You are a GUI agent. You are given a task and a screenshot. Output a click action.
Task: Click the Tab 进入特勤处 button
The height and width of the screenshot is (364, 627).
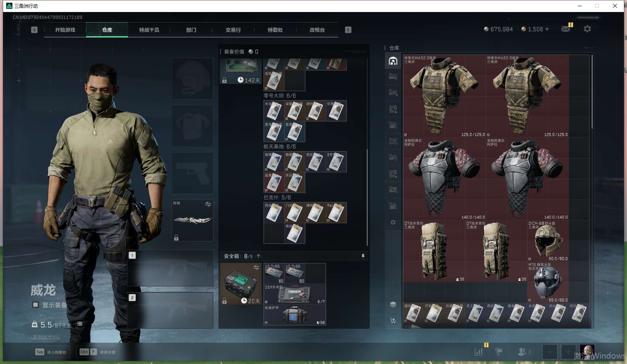[x=51, y=352]
